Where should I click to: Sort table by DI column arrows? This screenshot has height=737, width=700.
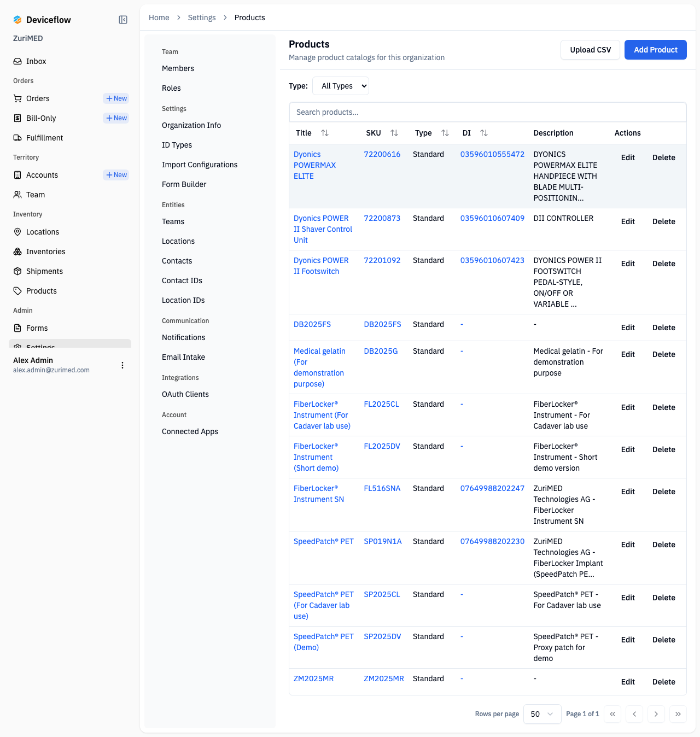point(484,133)
